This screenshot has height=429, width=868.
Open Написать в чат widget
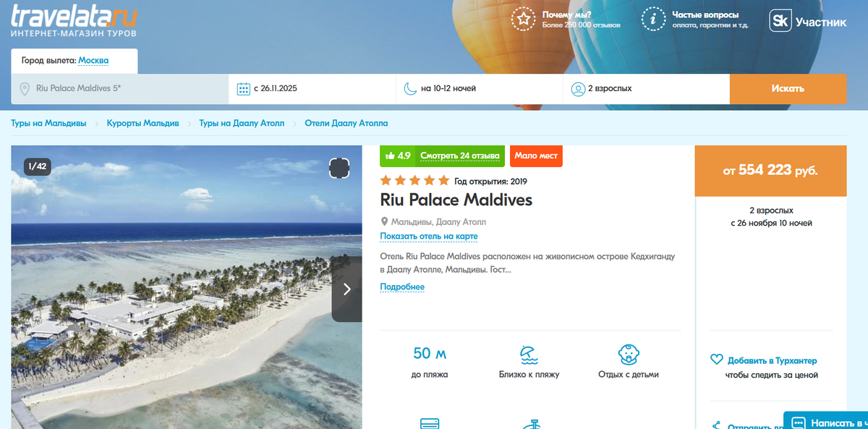(826, 420)
